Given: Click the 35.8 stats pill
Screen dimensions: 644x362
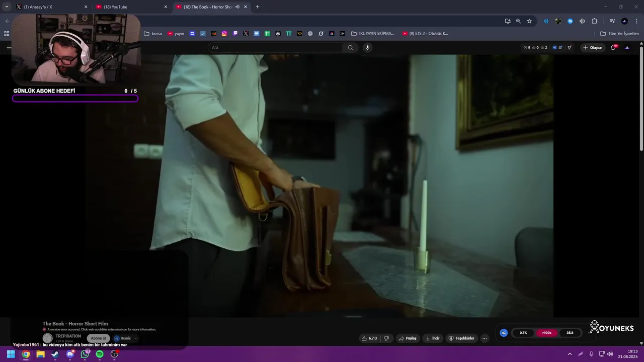Looking at the screenshot, I should [x=570, y=333].
